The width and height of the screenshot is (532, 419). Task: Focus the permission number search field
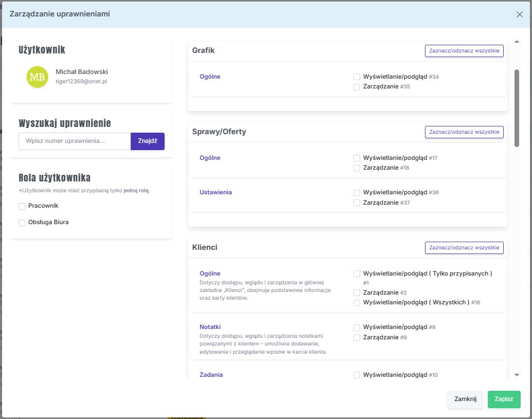tap(75, 141)
